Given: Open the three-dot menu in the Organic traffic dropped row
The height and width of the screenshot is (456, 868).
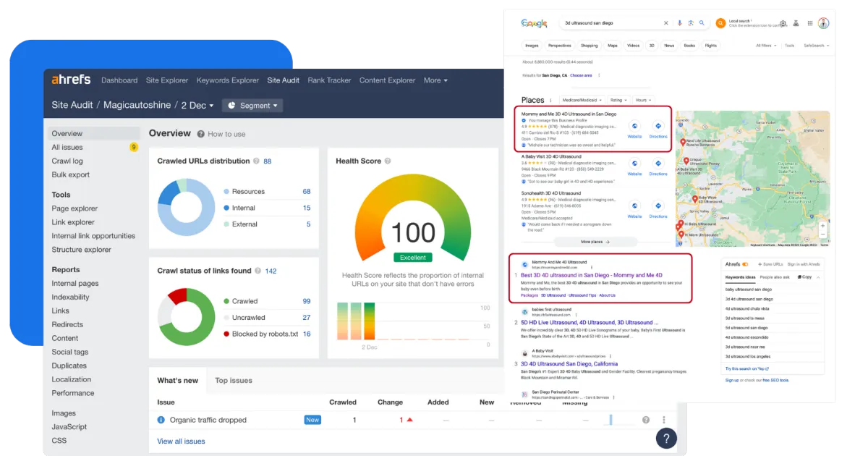Looking at the screenshot, I should (x=664, y=420).
